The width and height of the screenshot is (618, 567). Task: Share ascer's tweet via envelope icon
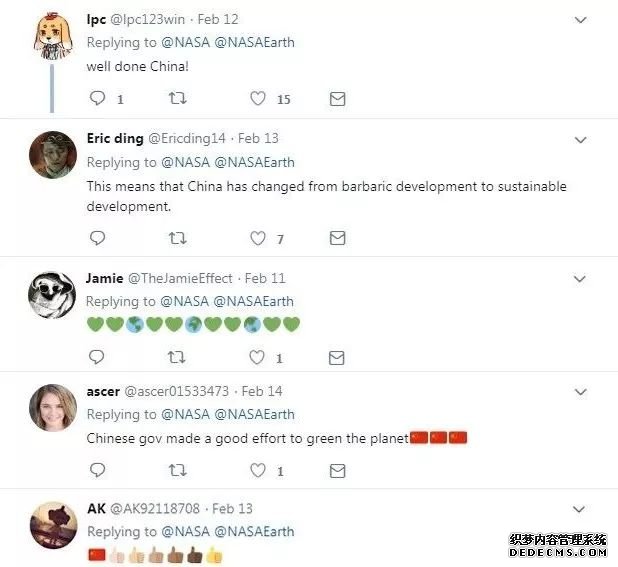(337, 470)
